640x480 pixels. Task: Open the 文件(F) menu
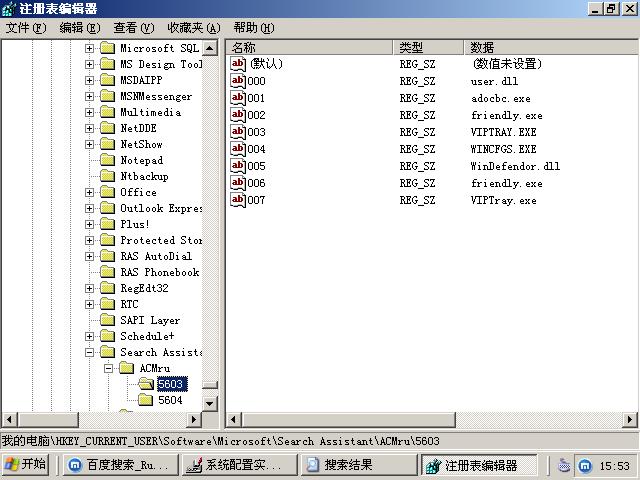pos(26,28)
